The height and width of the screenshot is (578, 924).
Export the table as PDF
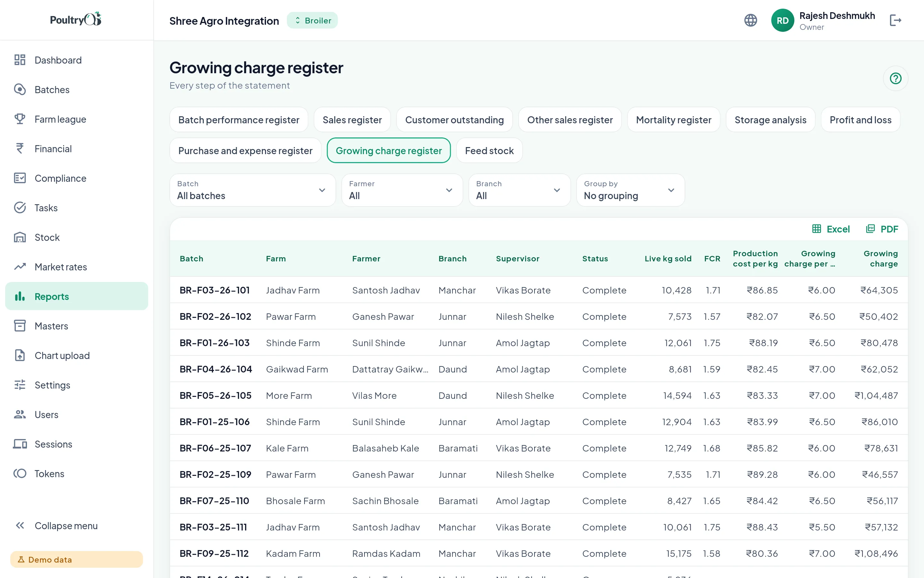(x=882, y=229)
